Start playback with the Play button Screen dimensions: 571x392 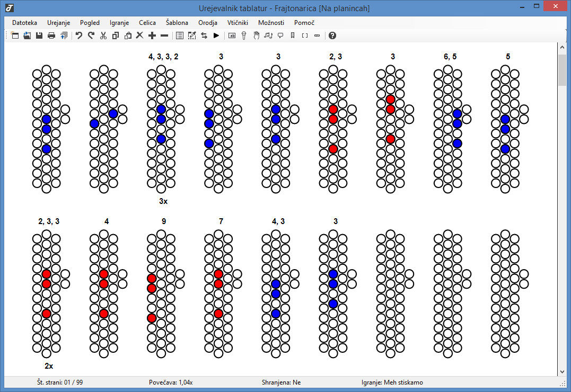tap(216, 35)
